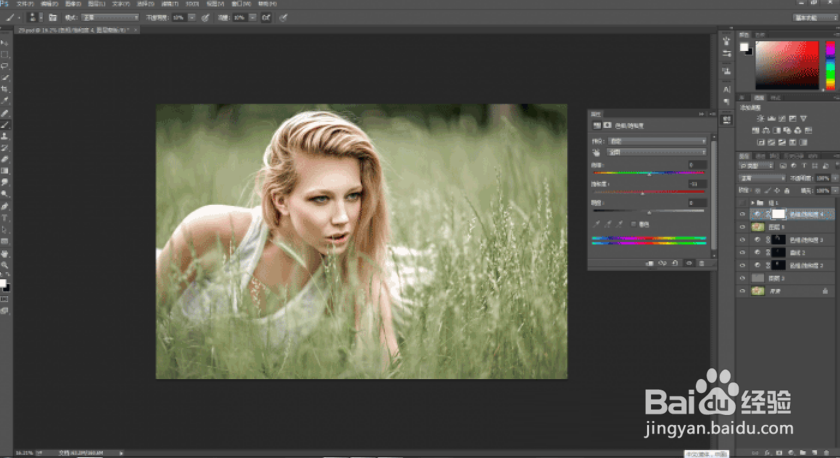Show the hidden Group 1 layer

(742, 202)
